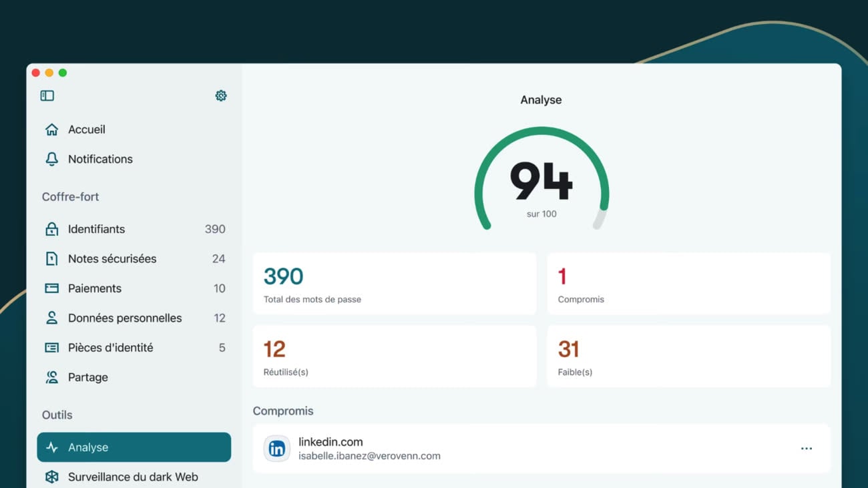Screen dimensions: 868x488
Task: Open Surveillance du dark Web
Action: [x=134, y=477]
